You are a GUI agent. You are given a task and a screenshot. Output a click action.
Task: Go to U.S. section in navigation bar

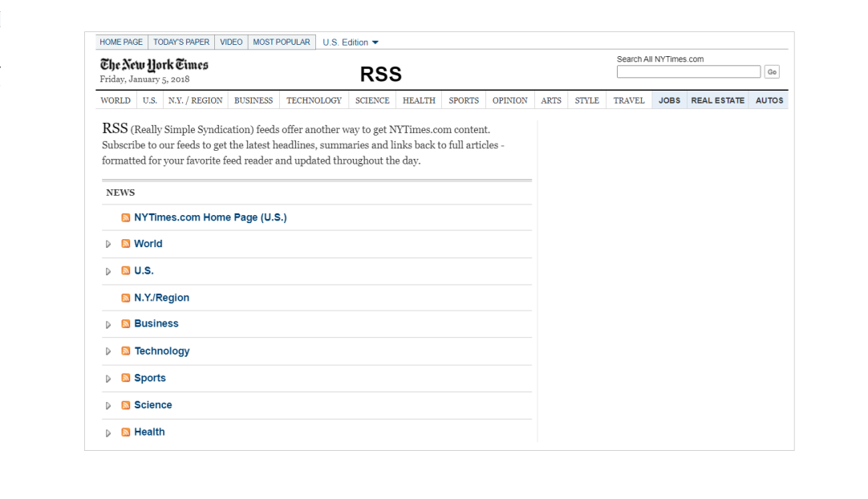(149, 101)
